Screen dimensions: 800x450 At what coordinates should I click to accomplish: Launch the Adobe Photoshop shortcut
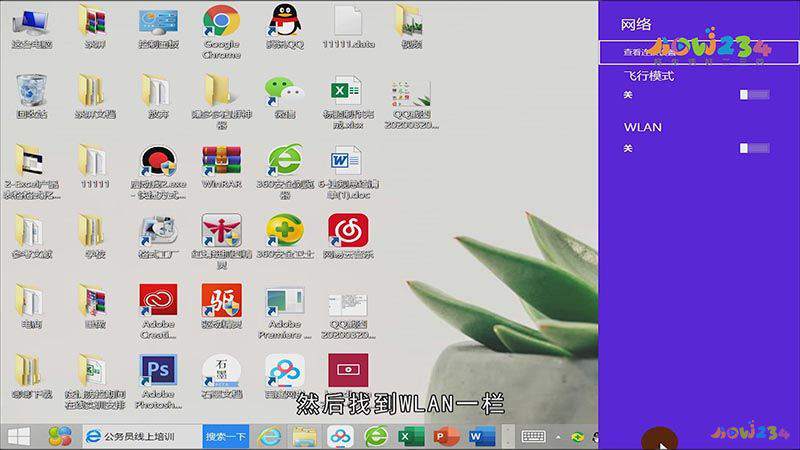[x=158, y=371]
